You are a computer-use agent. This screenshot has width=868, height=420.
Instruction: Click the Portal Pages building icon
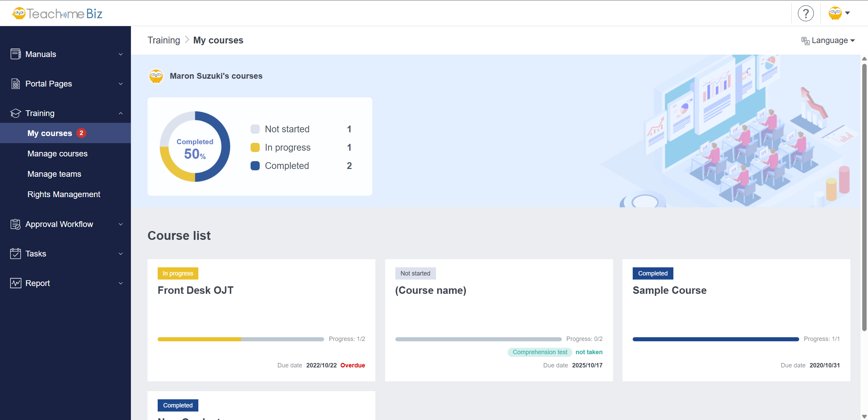click(x=16, y=83)
